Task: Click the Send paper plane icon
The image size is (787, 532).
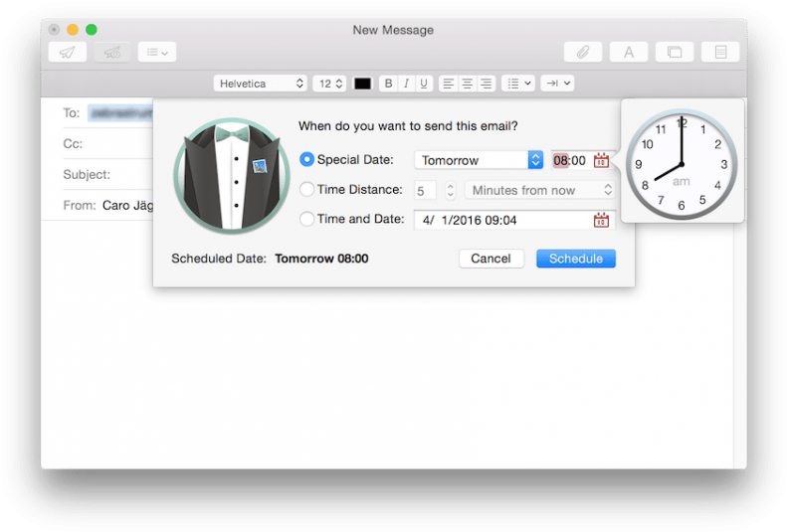Action: [x=68, y=52]
